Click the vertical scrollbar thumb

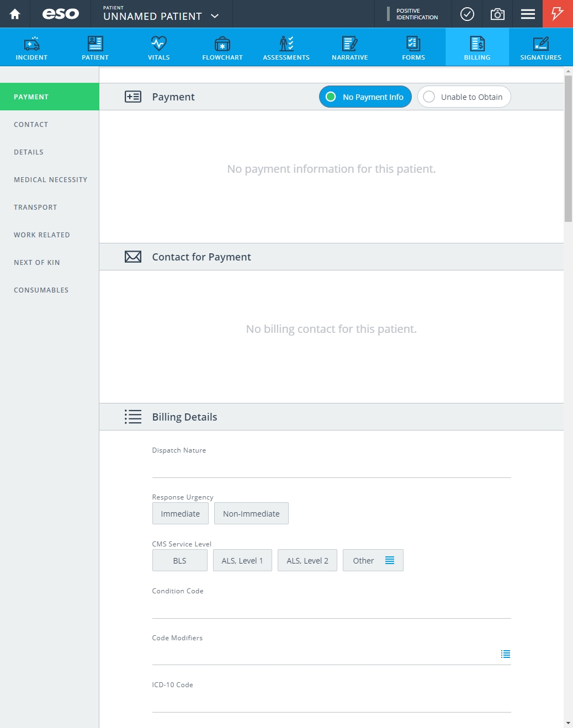coord(568,148)
